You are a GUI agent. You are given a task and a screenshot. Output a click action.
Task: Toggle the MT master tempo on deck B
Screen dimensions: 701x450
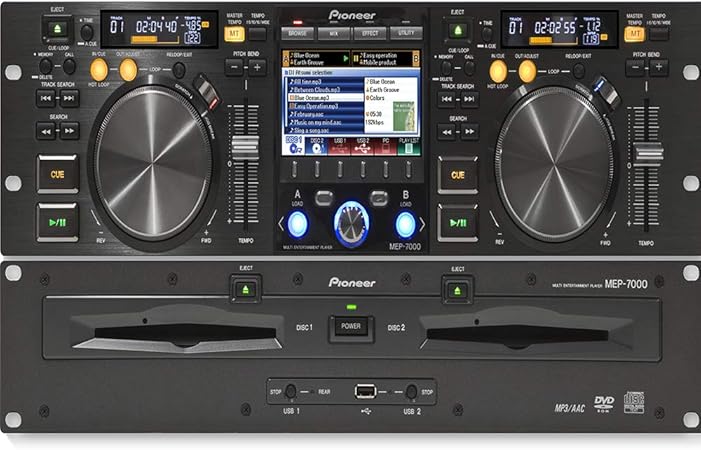[635, 34]
